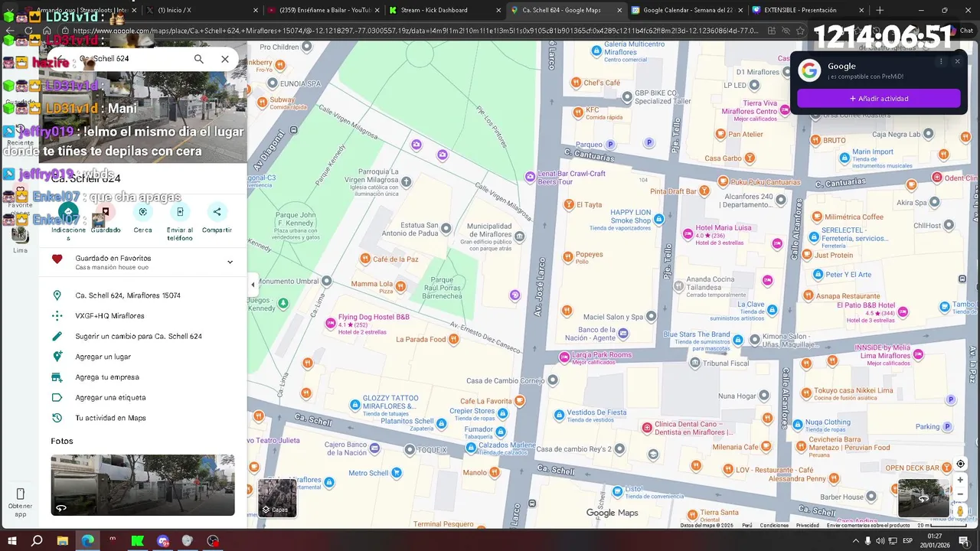Show hidden system tray icons
Image resolution: width=980 pixels, height=551 pixels.
tap(855, 540)
